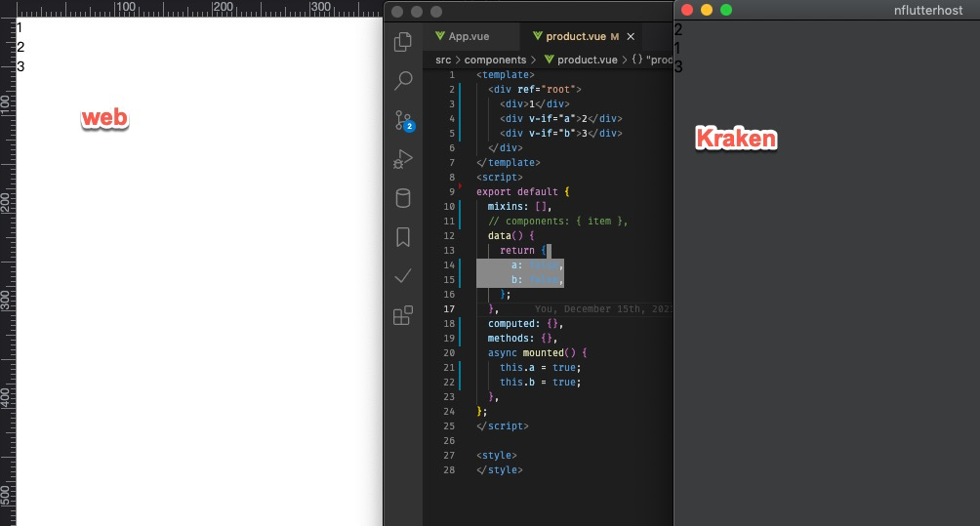Click the div v-if="b" line
Image resolution: width=980 pixels, height=526 pixels.
[x=560, y=133]
